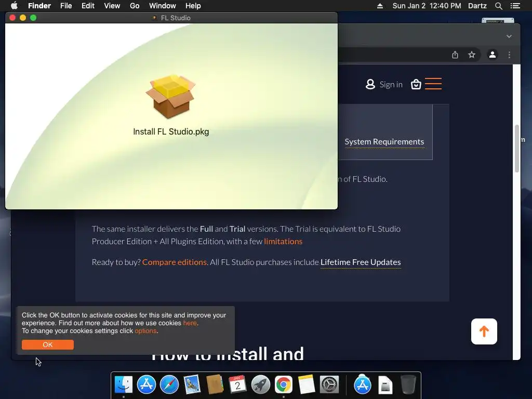
Task: Open the File menu
Action: click(66, 6)
